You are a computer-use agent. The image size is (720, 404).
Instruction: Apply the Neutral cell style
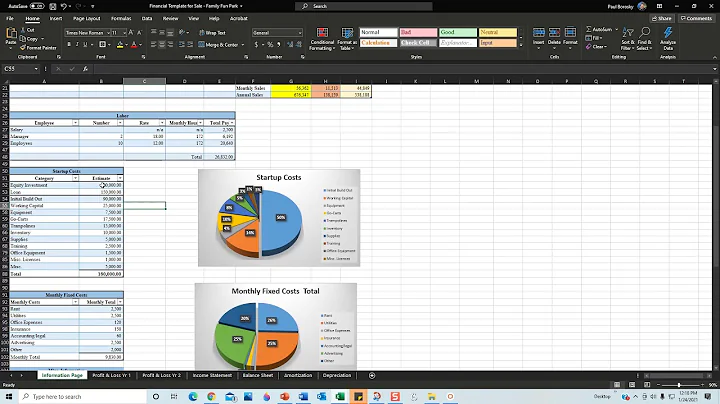pos(498,32)
